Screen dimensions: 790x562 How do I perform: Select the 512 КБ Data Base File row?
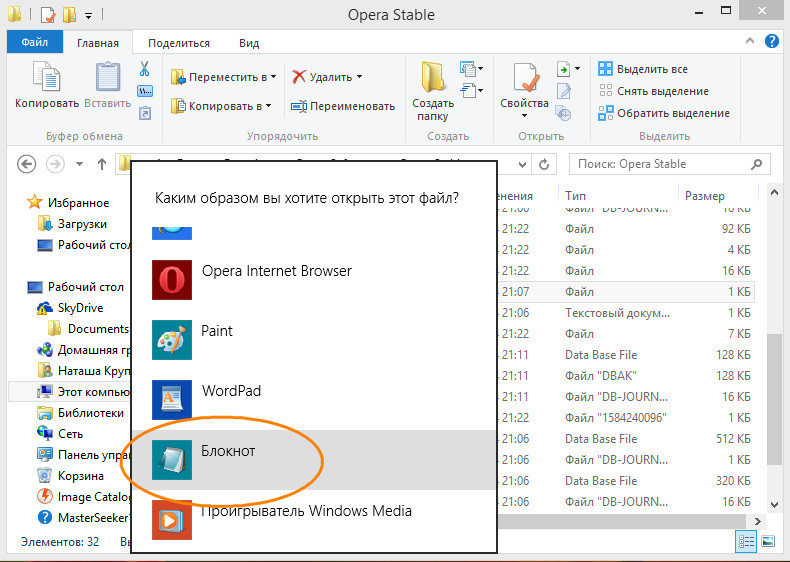tap(626, 439)
